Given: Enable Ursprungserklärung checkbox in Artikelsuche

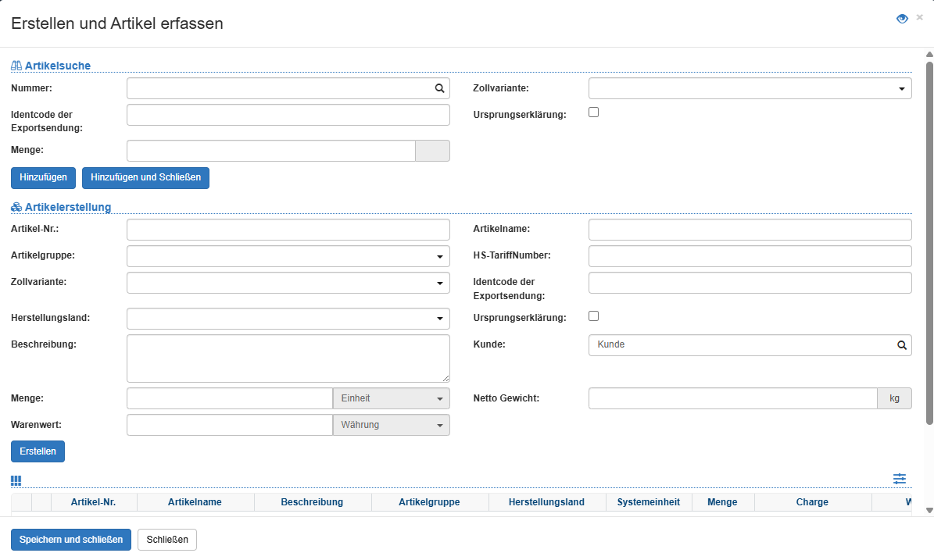Looking at the screenshot, I should pyautogui.click(x=593, y=112).
